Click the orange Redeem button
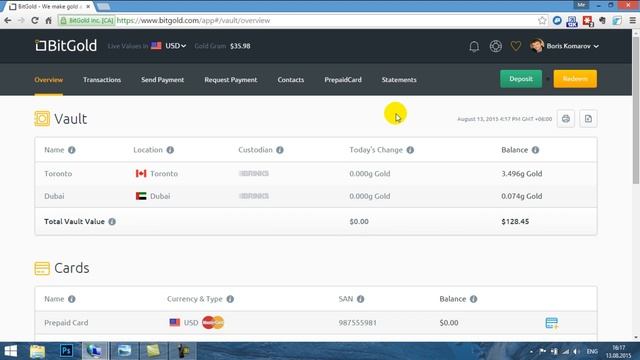Screen dimensions: 640x360 (575, 79)
